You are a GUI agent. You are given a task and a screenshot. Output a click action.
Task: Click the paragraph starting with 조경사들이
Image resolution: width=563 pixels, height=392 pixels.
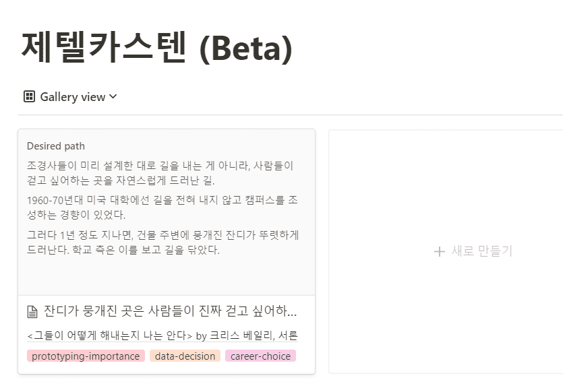click(160, 173)
